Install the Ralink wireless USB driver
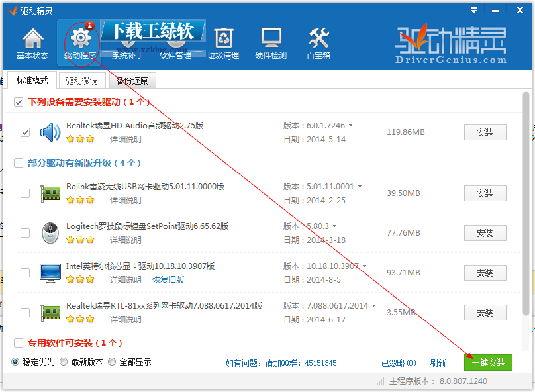This screenshot has width=535, height=392. (x=485, y=193)
